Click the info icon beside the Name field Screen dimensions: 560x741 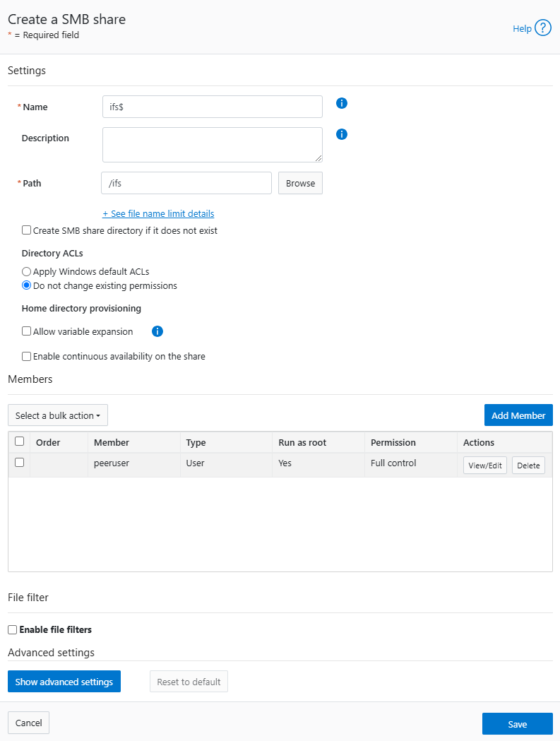pyautogui.click(x=341, y=103)
